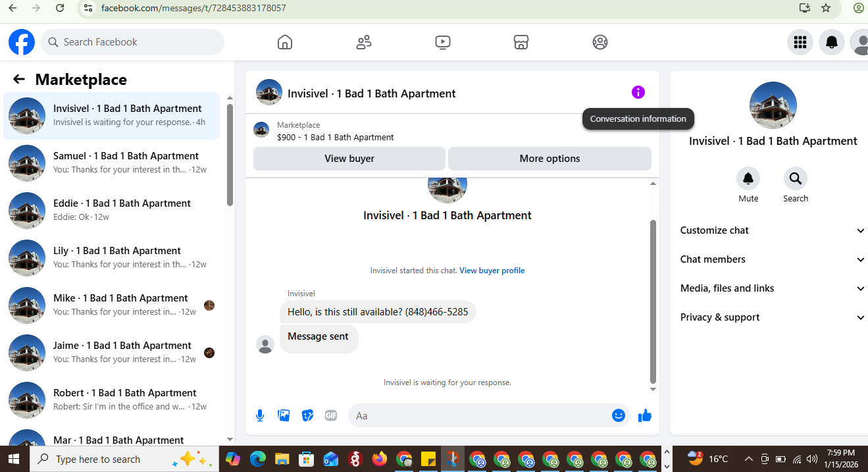Click the 'Hello, is this still available?' message

(378, 312)
